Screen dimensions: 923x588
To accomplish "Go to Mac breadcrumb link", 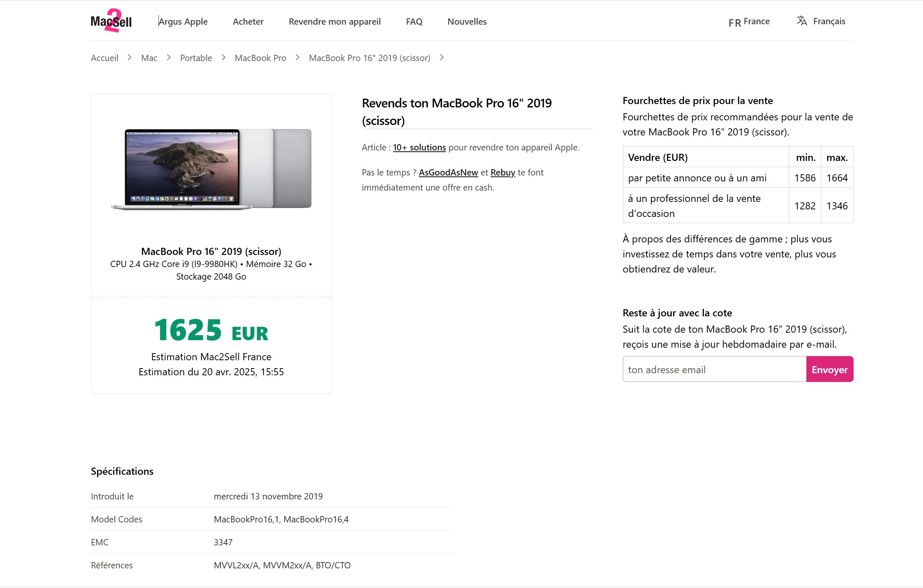I will click(x=149, y=58).
